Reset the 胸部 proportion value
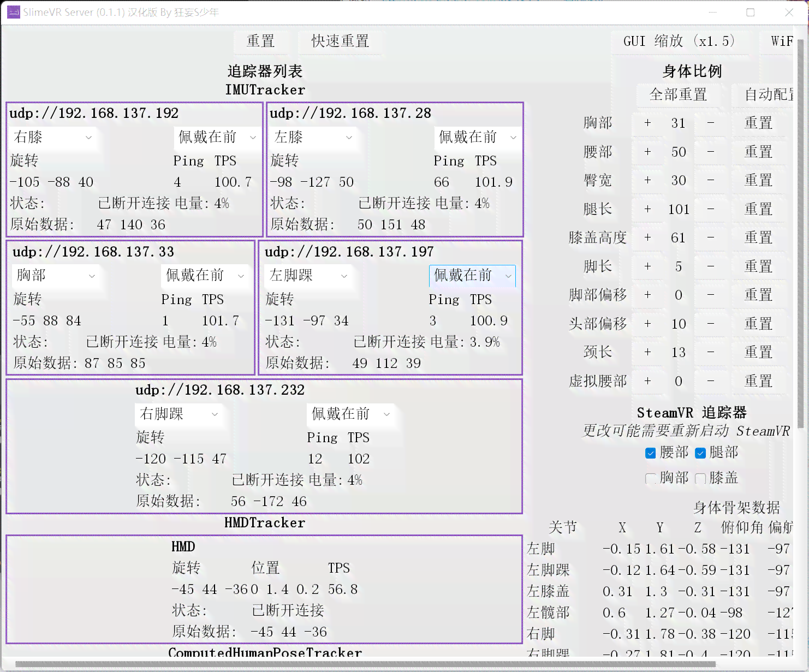The image size is (809, 672). pyautogui.click(x=759, y=123)
